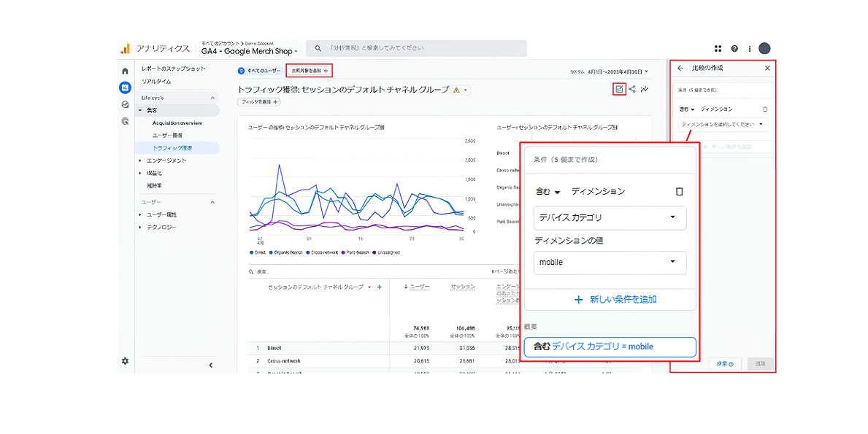Open ユーザー獲得 report
This screenshot has height=434, width=868.
(167, 136)
